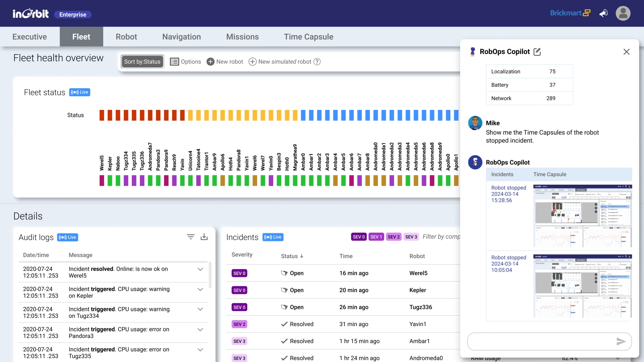Toggle the SEV 2 severity filter

pyautogui.click(x=393, y=237)
